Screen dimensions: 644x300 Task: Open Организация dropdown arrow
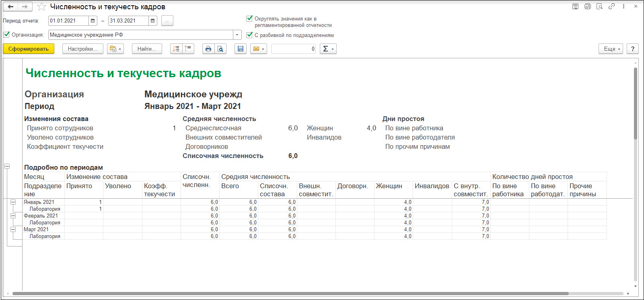coord(237,35)
